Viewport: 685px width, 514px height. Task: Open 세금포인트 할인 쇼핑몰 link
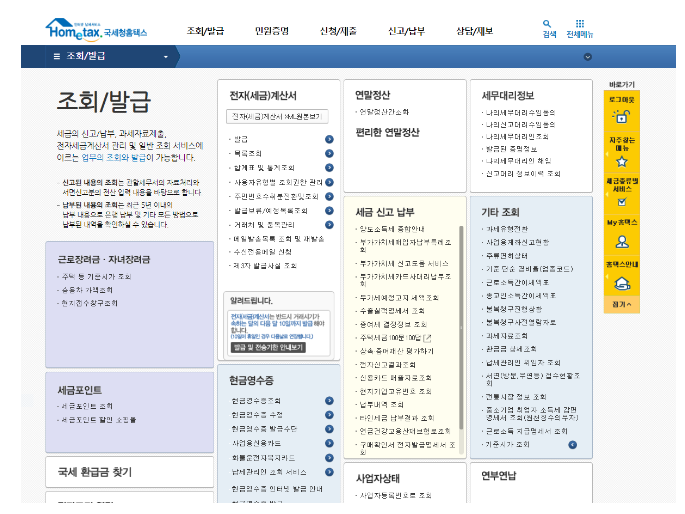(x=98, y=420)
